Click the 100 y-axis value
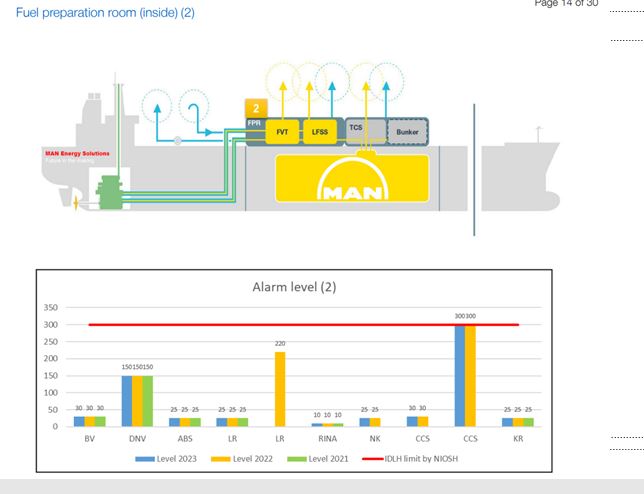Viewport: 644px width, 494px height. click(x=51, y=393)
